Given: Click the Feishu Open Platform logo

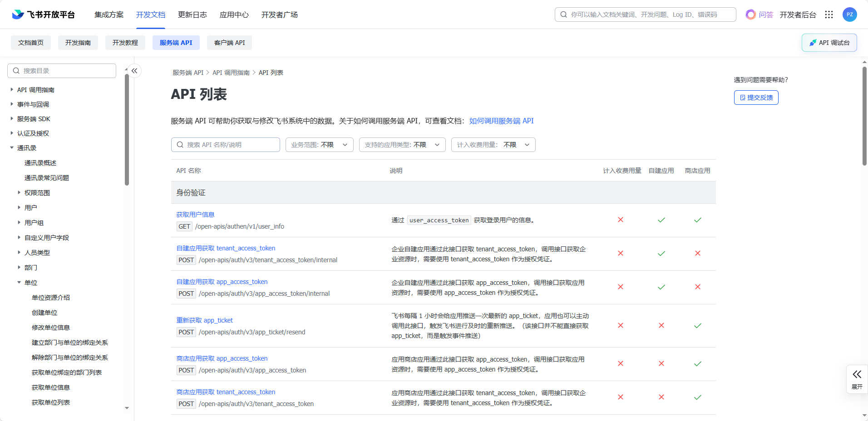Looking at the screenshot, I should pyautogui.click(x=44, y=15).
